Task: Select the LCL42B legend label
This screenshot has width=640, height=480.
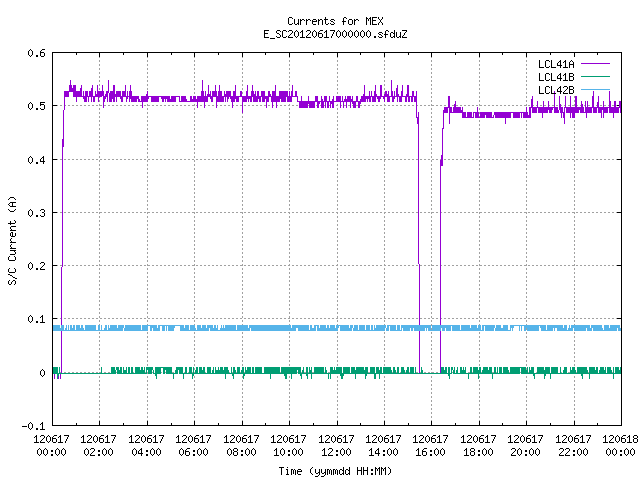Action: [556, 90]
